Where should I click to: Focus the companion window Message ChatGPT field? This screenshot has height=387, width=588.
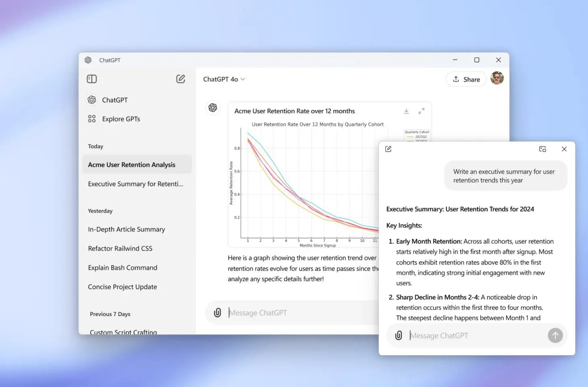pos(477,335)
